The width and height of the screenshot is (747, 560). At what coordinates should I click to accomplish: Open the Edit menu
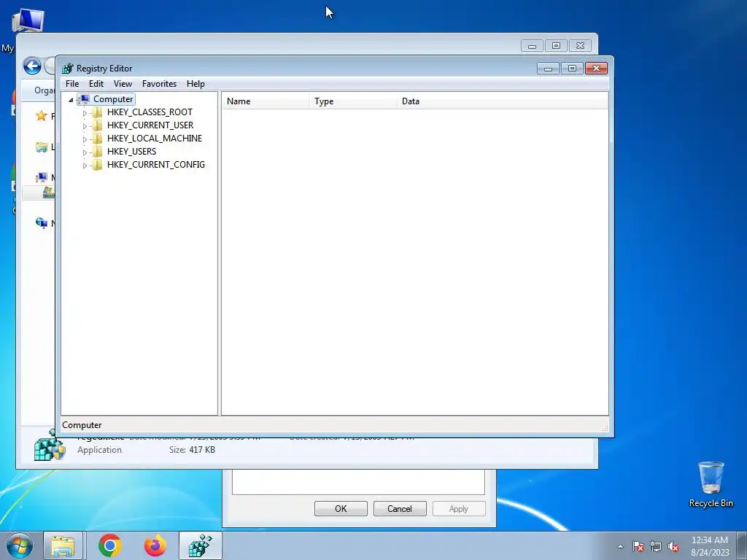96,84
